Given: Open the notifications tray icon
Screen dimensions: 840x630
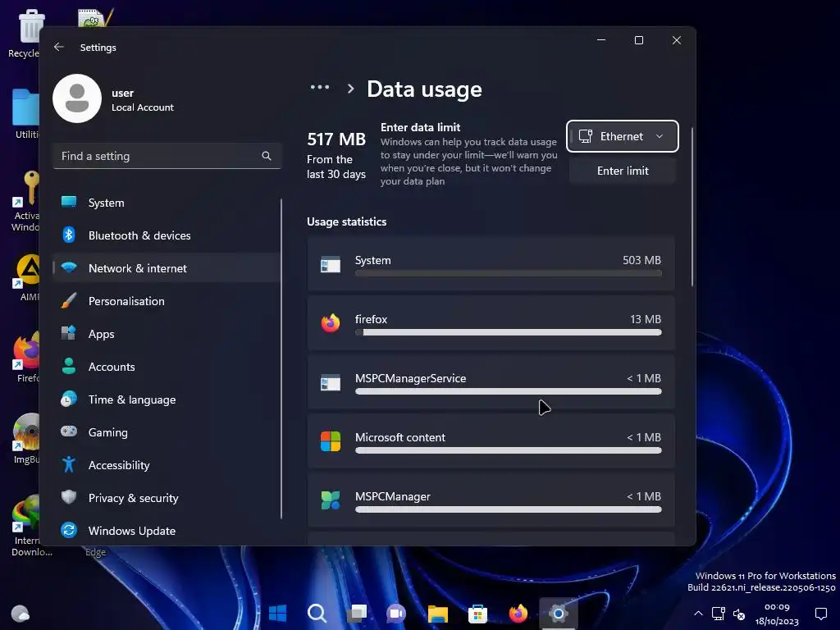Looking at the screenshot, I should point(820,614).
